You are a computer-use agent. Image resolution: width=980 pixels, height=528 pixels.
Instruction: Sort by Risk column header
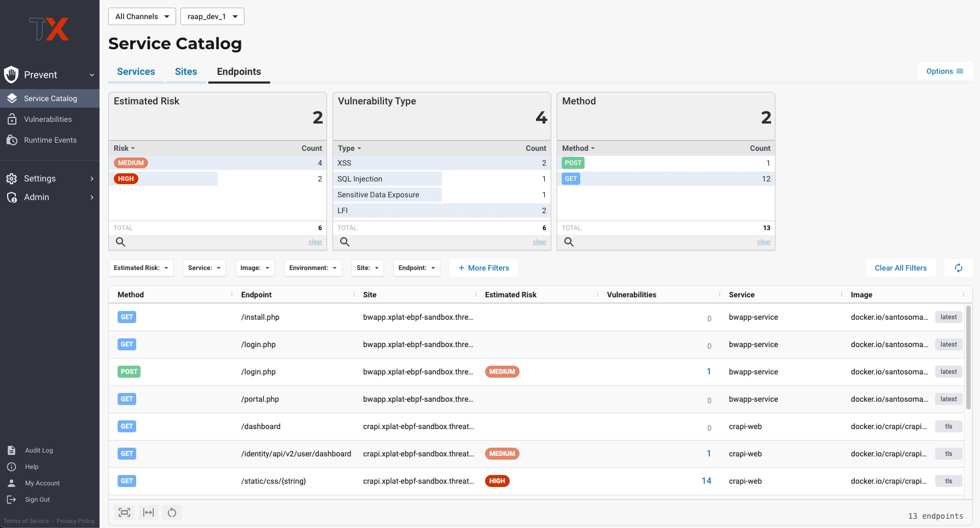click(x=124, y=148)
